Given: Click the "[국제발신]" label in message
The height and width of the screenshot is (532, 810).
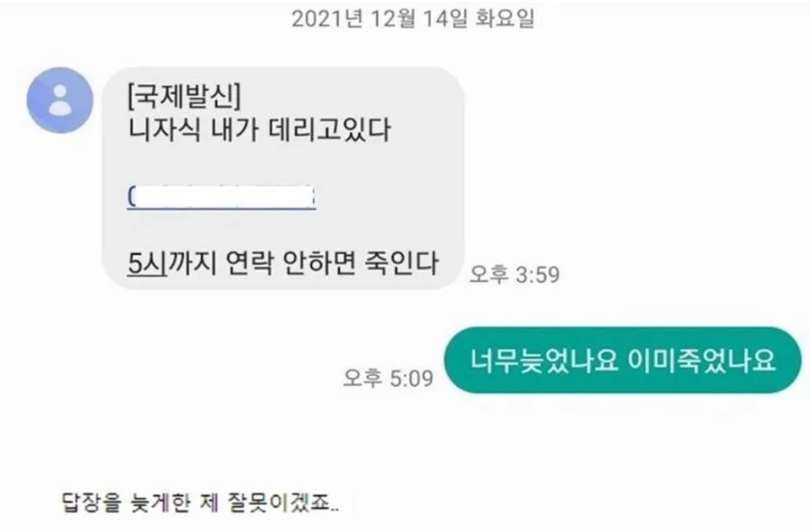Looking at the screenshot, I should (x=184, y=96).
